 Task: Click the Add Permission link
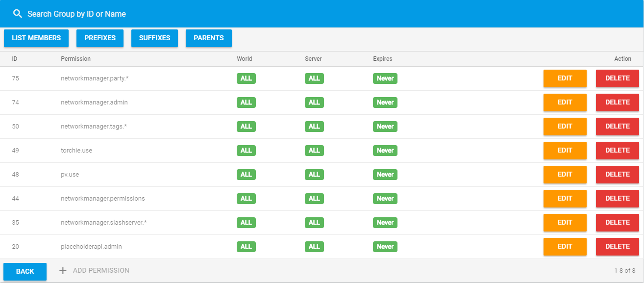coord(101,271)
